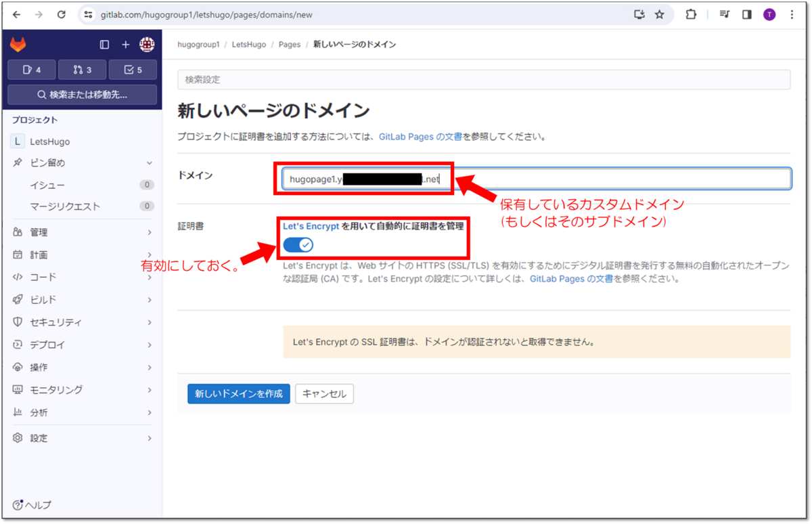Click the GitLab fox logo
The image size is (812, 524).
[x=18, y=45]
